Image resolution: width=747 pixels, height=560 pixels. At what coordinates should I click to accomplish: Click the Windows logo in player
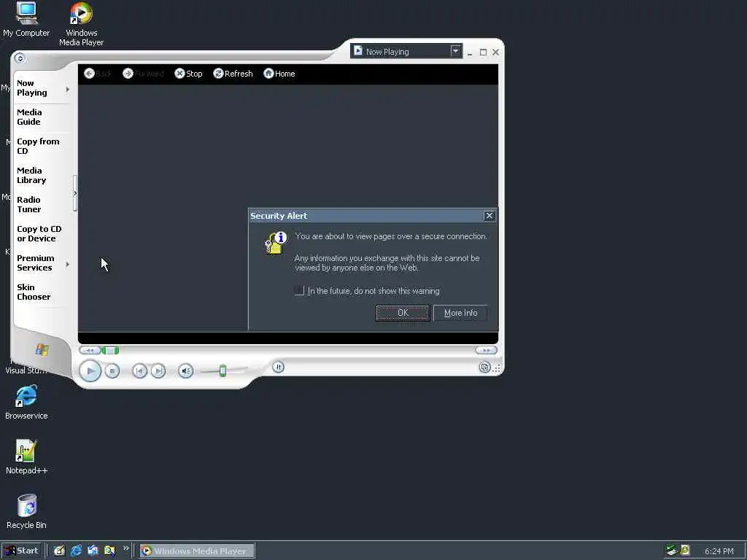(x=42, y=349)
